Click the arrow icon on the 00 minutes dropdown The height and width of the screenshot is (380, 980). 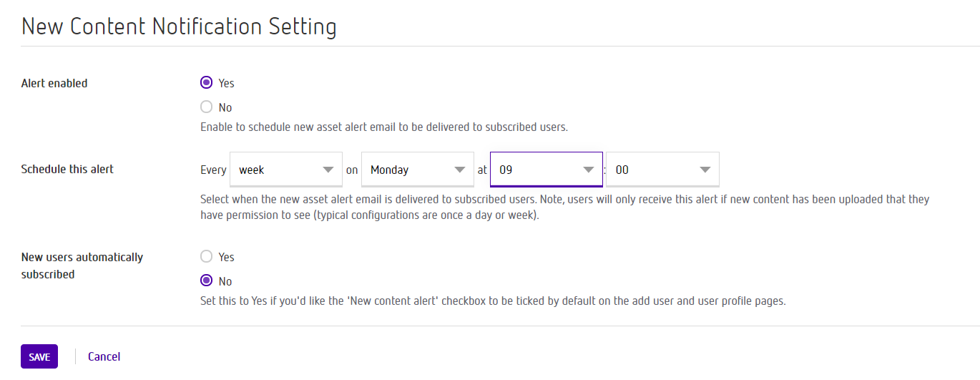[x=705, y=170]
